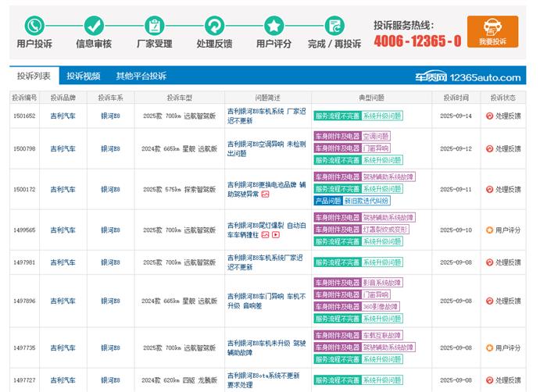This screenshot has height=392, width=547.
Task: Click the 完成/再投诉 document icon
Action: [x=334, y=26]
